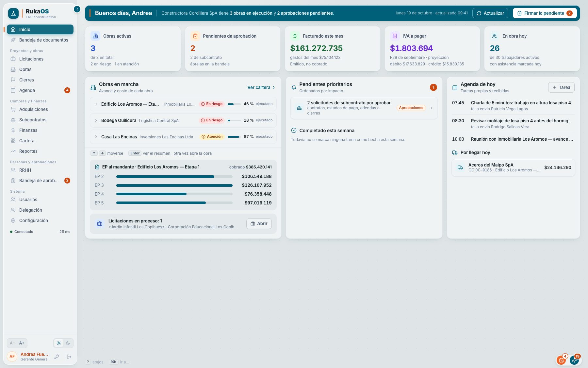Open Configuración in the sidebar
Image resolution: width=588 pixels, height=368 pixels.
[x=40, y=220]
